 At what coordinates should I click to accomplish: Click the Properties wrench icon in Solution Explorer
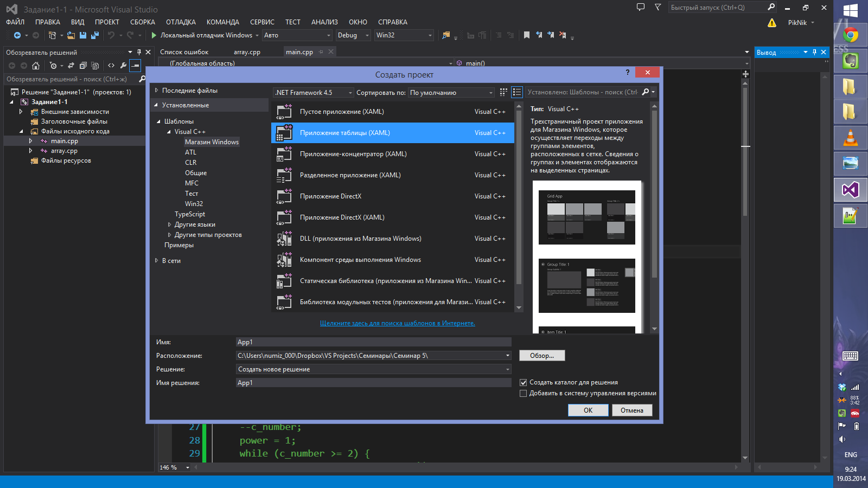(123, 66)
